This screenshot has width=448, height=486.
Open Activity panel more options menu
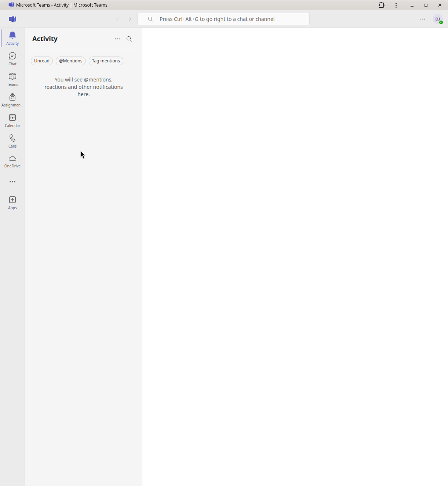117,39
